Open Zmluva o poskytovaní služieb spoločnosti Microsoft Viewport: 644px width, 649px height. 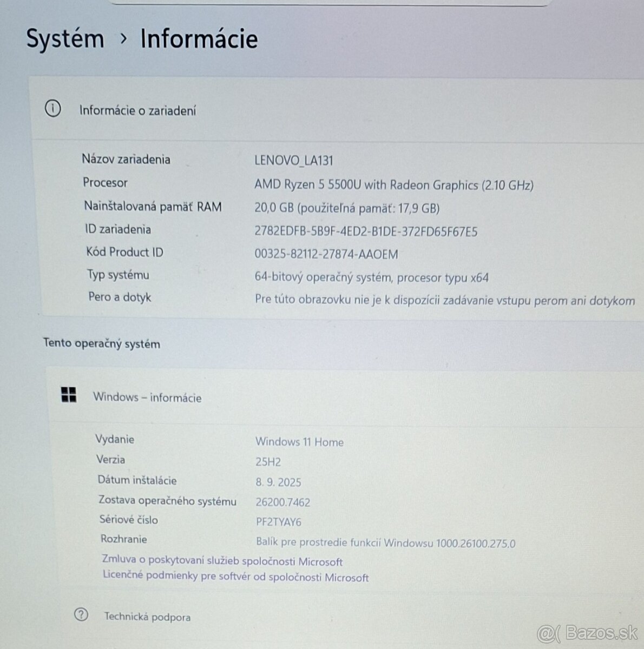click(x=222, y=561)
